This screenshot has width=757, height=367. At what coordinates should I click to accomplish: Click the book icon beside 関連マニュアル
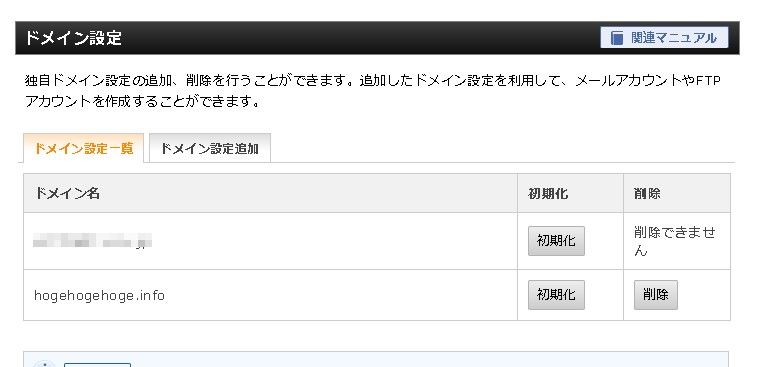pos(617,38)
